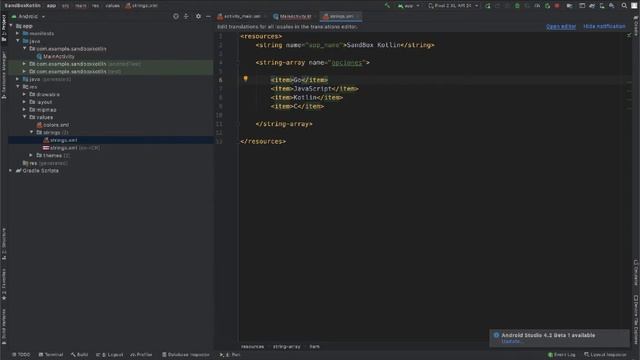
Task: Switch to MainActivity.kt tab
Action: point(292,16)
